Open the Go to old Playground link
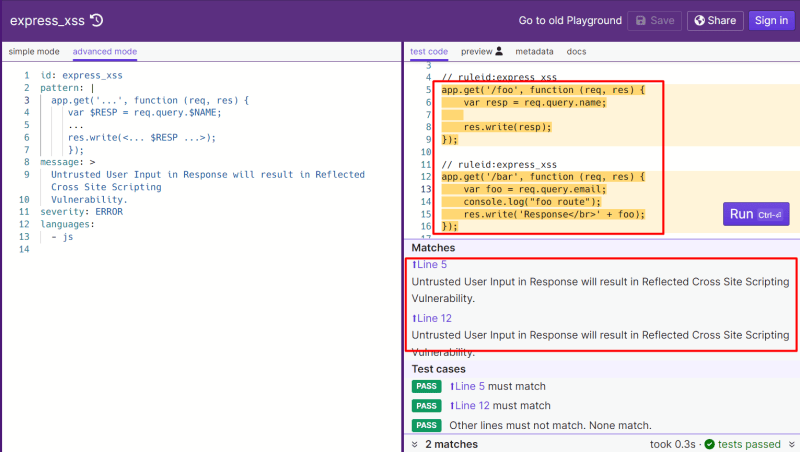 (x=570, y=20)
